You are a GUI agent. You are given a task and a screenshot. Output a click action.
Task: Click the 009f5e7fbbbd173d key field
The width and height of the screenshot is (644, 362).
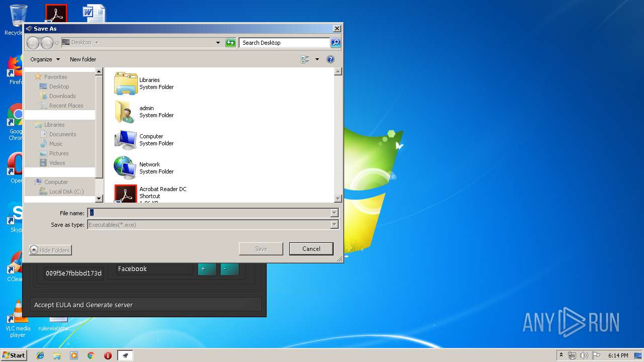73,274
